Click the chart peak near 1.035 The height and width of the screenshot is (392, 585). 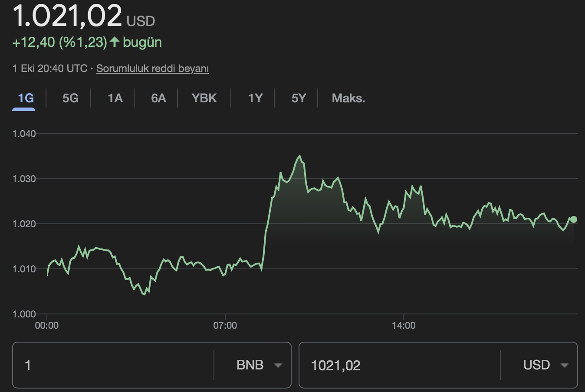[299, 157]
